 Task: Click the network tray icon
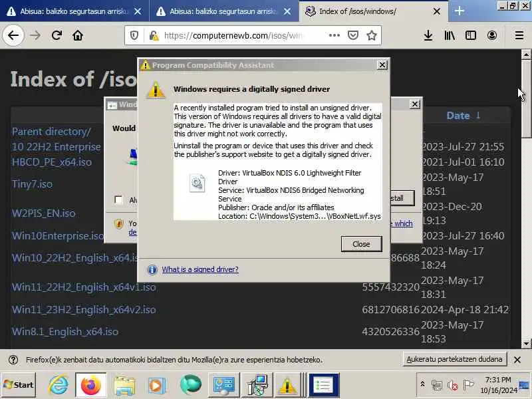[x=437, y=385]
